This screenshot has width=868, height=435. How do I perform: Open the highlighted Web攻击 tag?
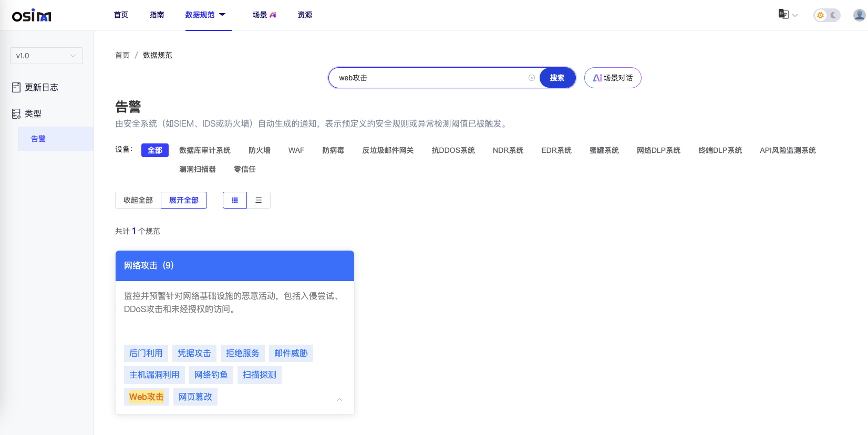coord(146,397)
